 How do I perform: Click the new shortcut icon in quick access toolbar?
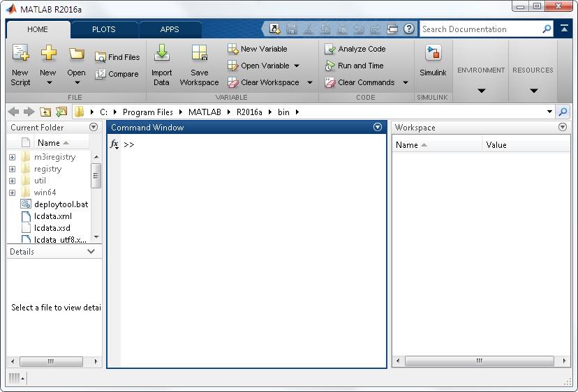click(274, 29)
